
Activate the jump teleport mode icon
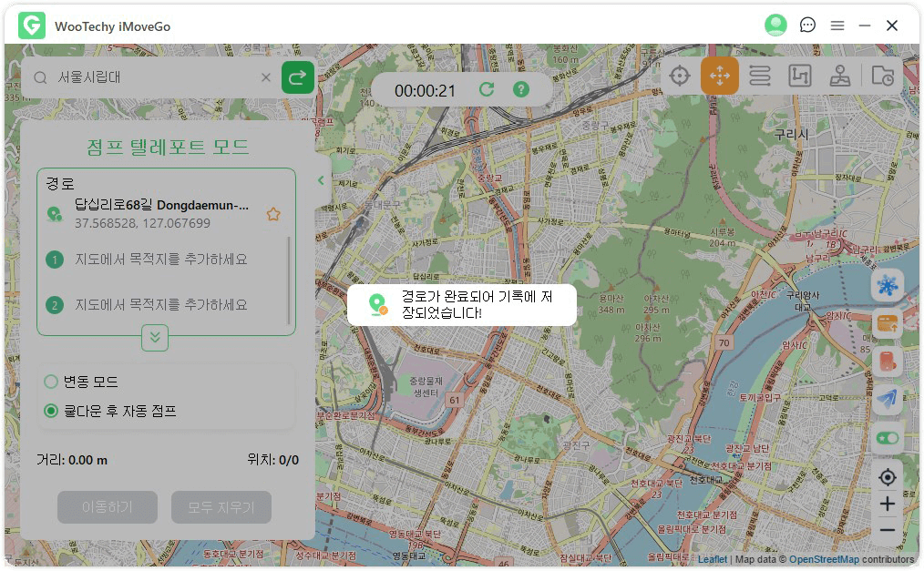pyautogui.click(x=720, y=76)
